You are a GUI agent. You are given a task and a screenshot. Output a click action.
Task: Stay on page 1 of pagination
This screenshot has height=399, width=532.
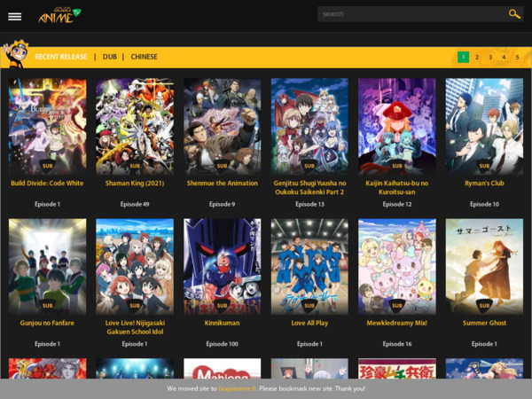click(463, 57)
